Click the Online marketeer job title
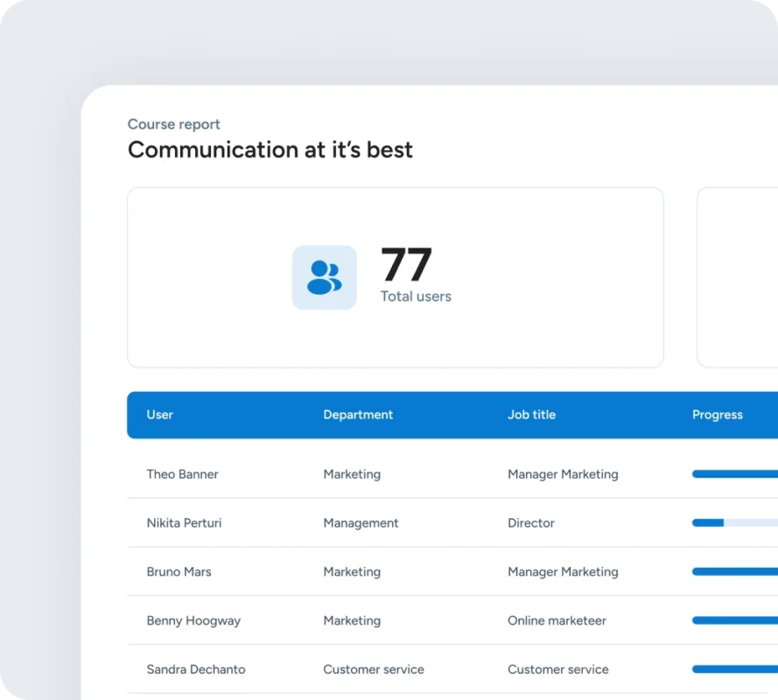The height and width of the screenshot is (700, 778). click(557, 621)
